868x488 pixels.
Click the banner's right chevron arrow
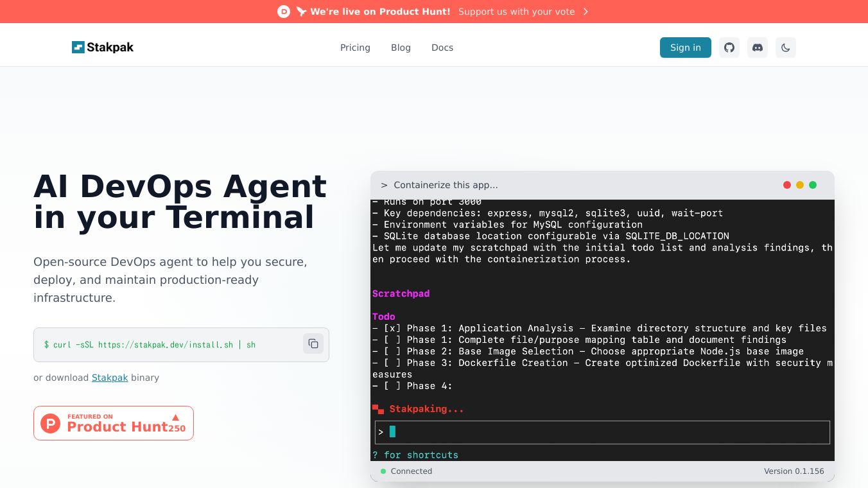pyautogui.click(x=586, y=12)
